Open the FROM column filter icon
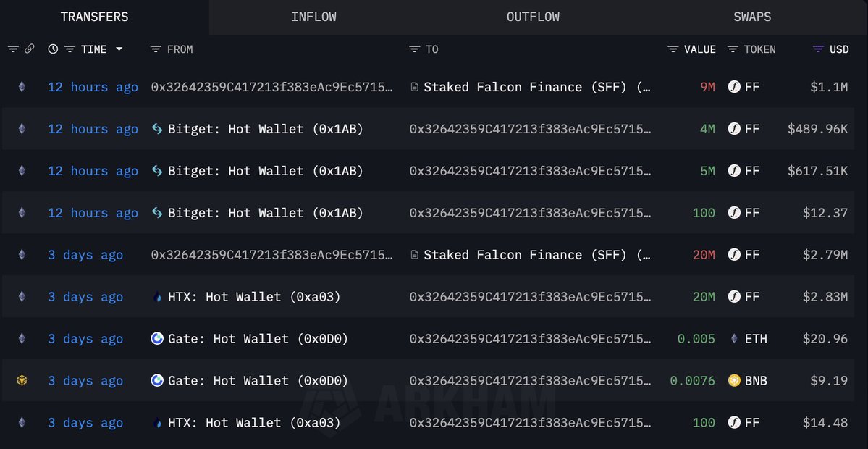This screenshot has height=449, width=868. pyautogui.click(x=156, y=49)
